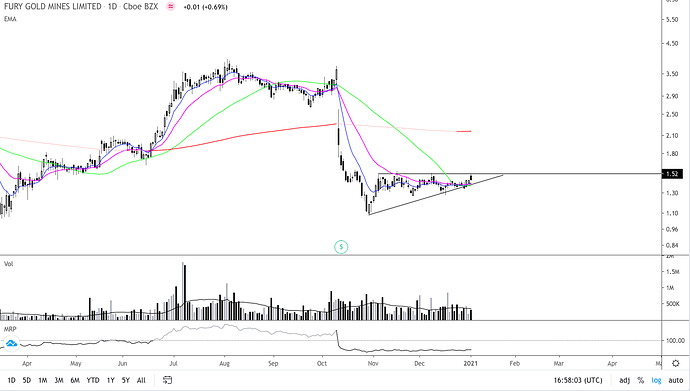Select the 5D time range
This screenshot has height=391, width=690.
[x=27, y=380]
